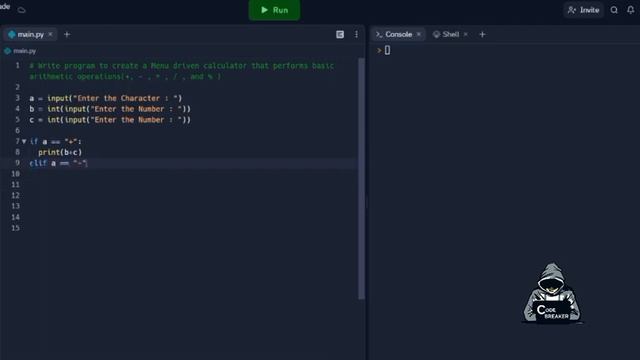Click line number 1 in the gutter
The height and width of the screenshot is (360, 640).
18,65
